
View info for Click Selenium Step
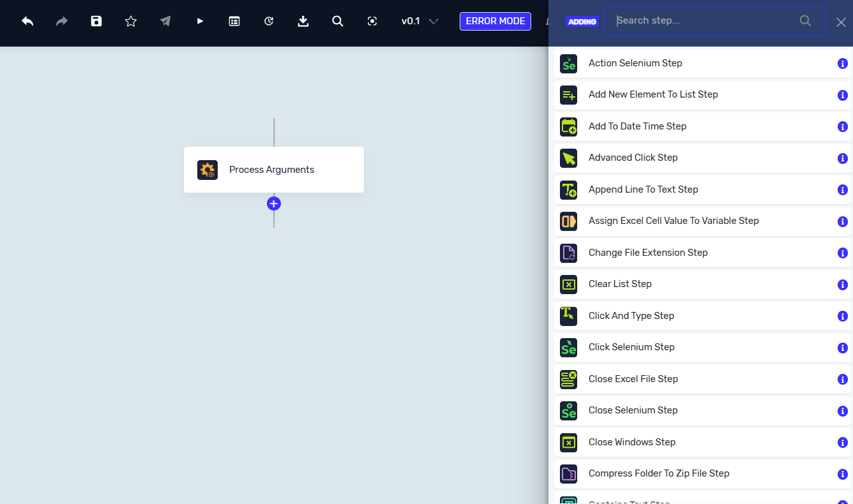coord(842,348)
